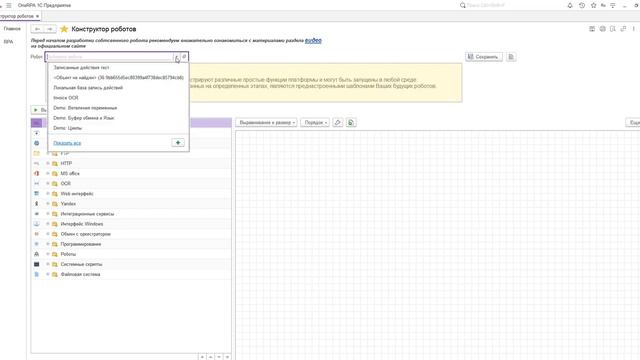Open the RPA section in the left panel

(x=8, y=42)
